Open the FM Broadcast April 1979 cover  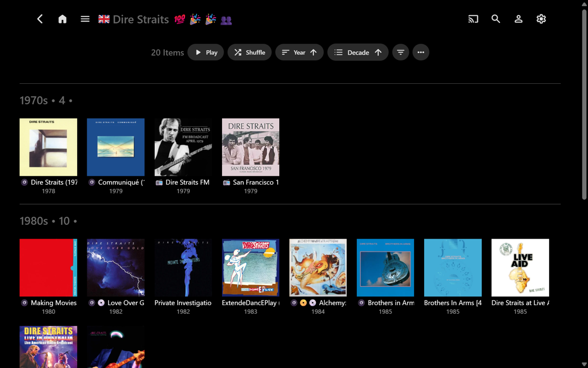tap(183, 147)
